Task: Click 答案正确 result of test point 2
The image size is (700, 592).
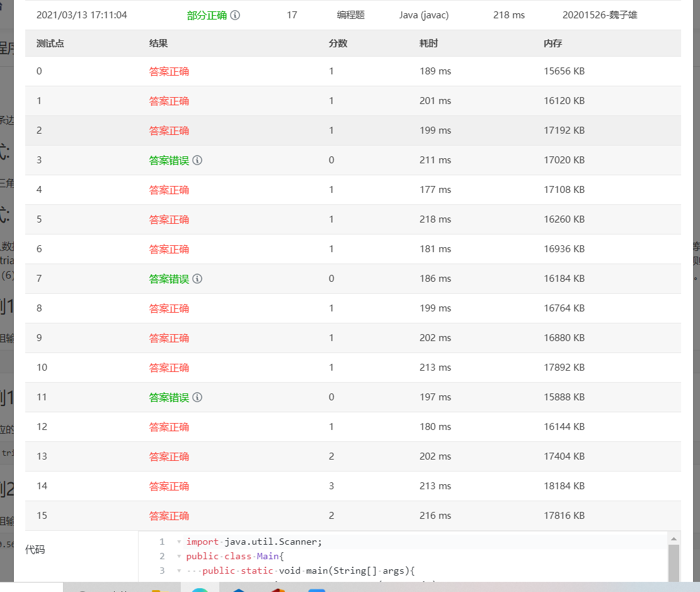Action: tap(169, 131)
